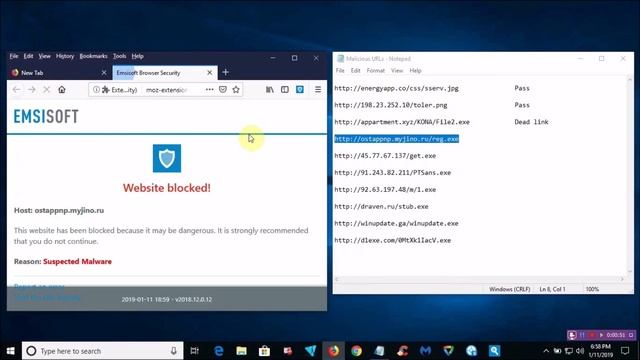Click the microphone icon in search box
The height and width of the screenshot is (360, 640).
(x=174, y=351)
